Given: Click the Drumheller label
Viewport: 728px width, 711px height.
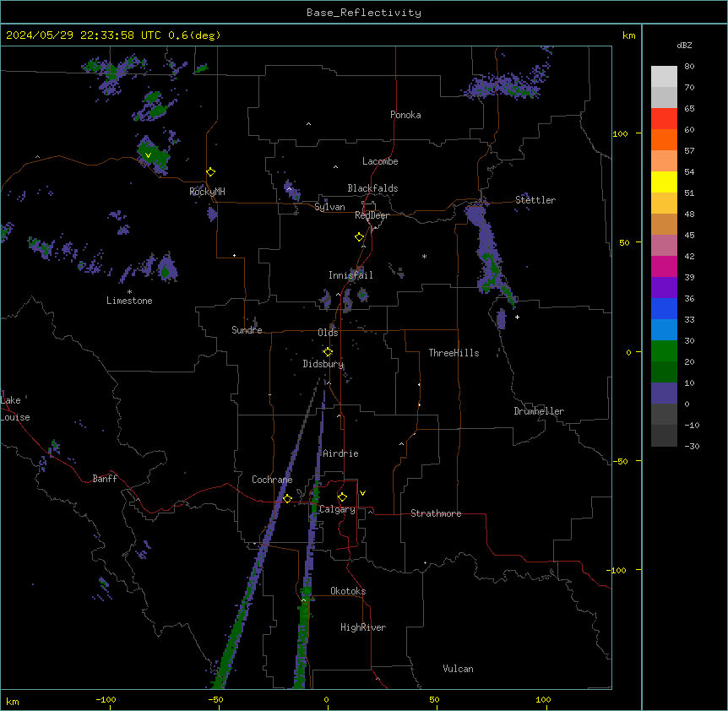Looking at the screenshot, I should (x=539, y=411).
